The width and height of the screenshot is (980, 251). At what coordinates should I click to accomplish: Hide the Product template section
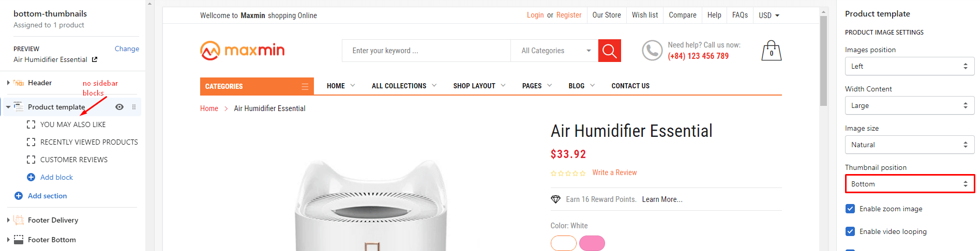tap(119, 107)
